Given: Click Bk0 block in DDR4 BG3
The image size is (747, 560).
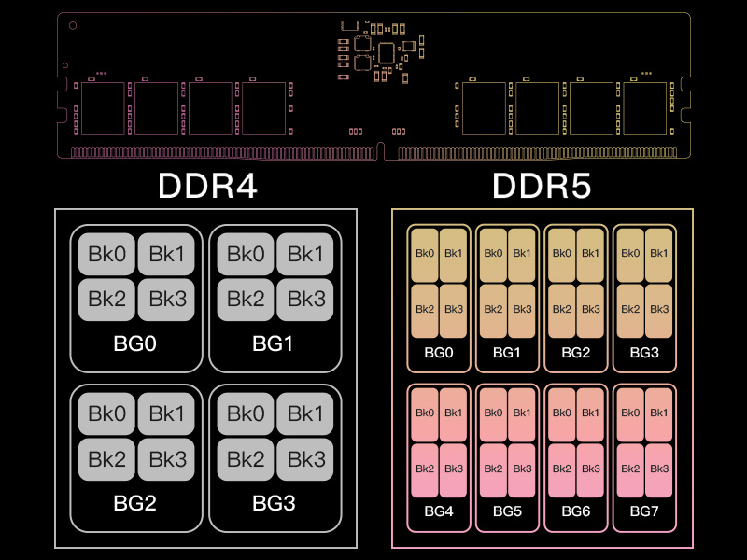Looking at the screenshot, I should pyautogui.click(x=246, y=413).
